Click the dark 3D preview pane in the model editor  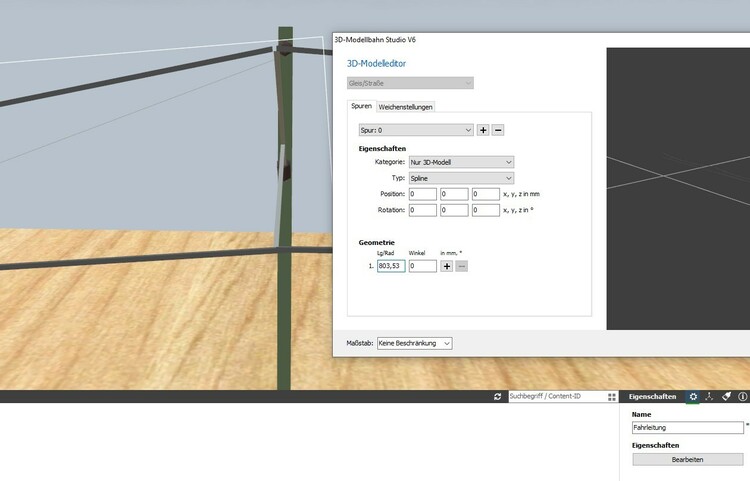click(678, 188)
